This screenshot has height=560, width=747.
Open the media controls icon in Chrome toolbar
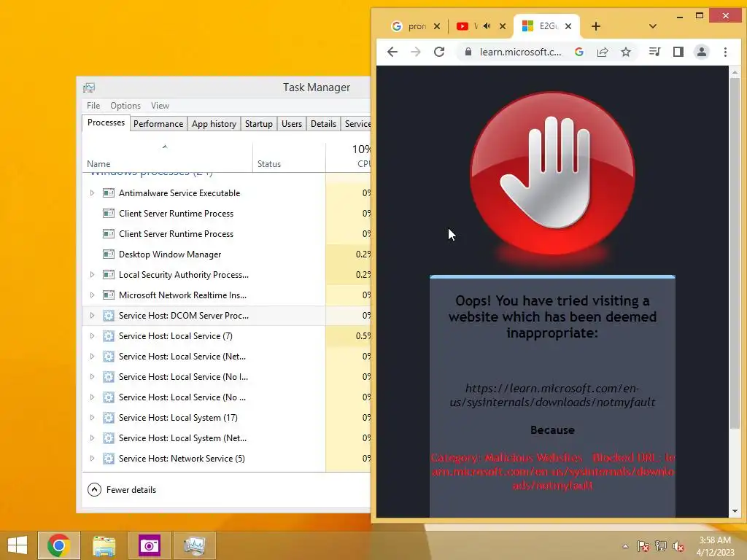point(654,52)
